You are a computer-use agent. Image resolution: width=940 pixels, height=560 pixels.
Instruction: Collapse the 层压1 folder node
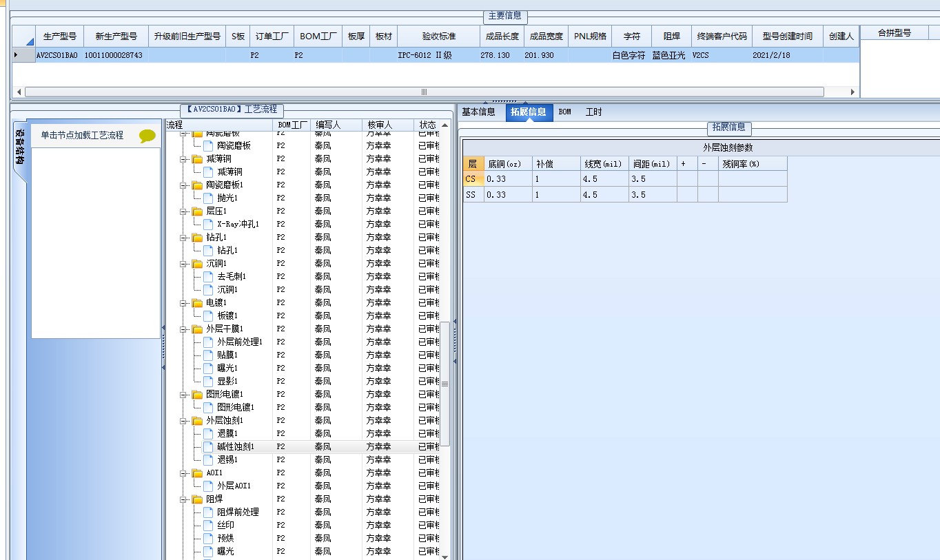coord(184,211)
